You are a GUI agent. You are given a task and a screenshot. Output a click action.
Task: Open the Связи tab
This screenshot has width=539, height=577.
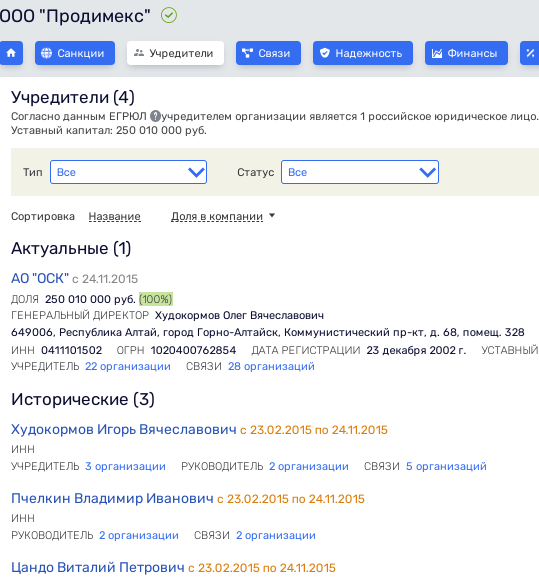(268, 53)
